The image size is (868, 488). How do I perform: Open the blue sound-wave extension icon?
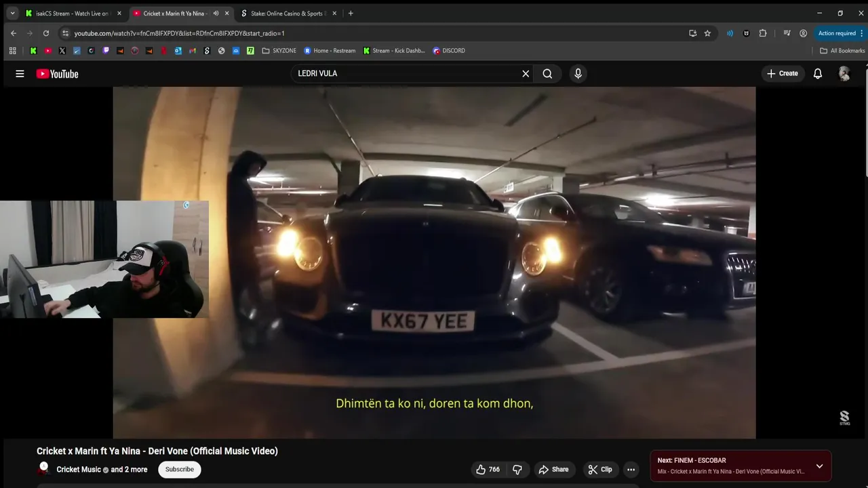(730, 33)
